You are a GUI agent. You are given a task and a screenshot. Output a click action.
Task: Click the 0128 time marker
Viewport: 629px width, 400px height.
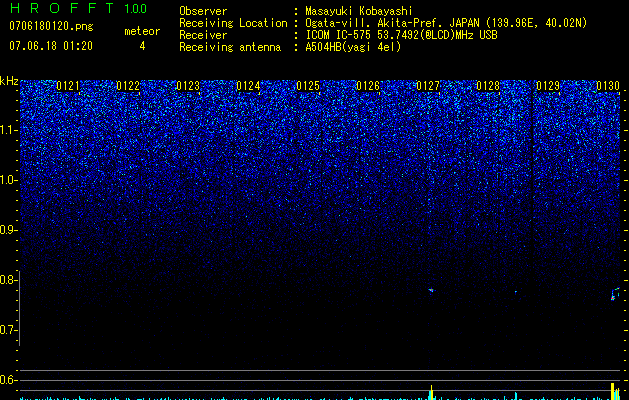(x=488, y=86)
